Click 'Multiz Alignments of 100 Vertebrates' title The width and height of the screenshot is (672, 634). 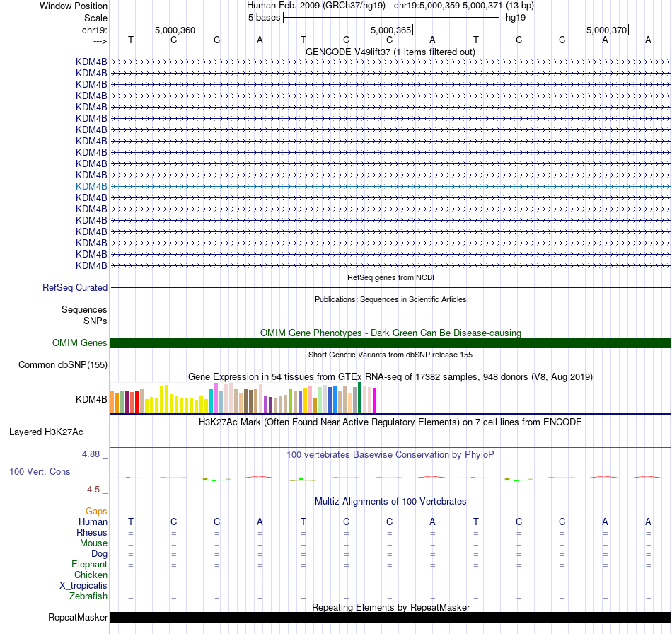390,502
